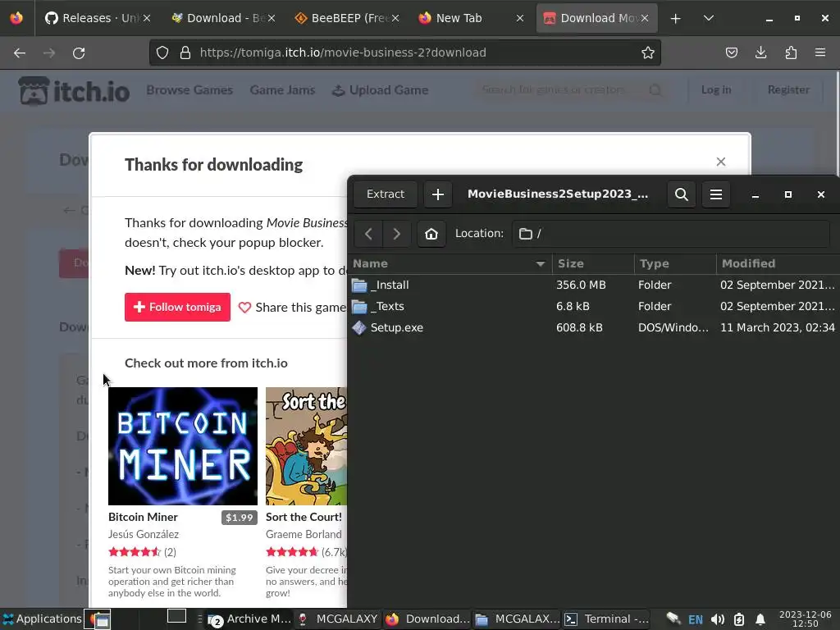Go to archive home location
840x630 pixels.
click(x=431, y=234)
